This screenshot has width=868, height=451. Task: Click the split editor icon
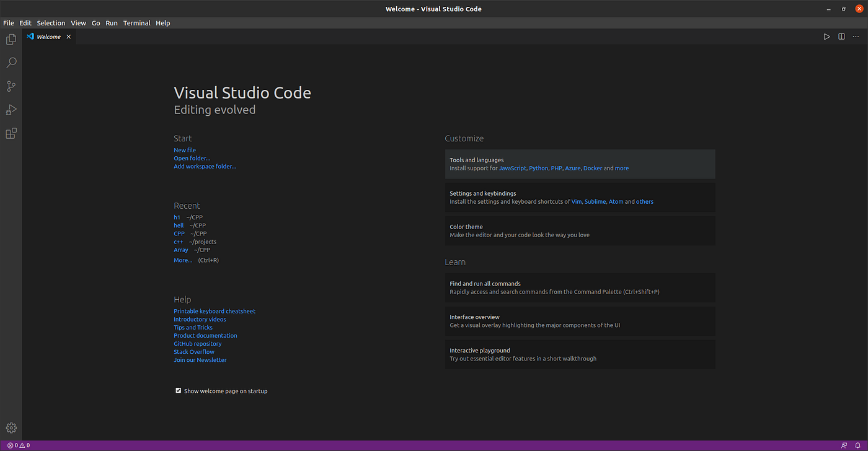[x=841, y=37]
